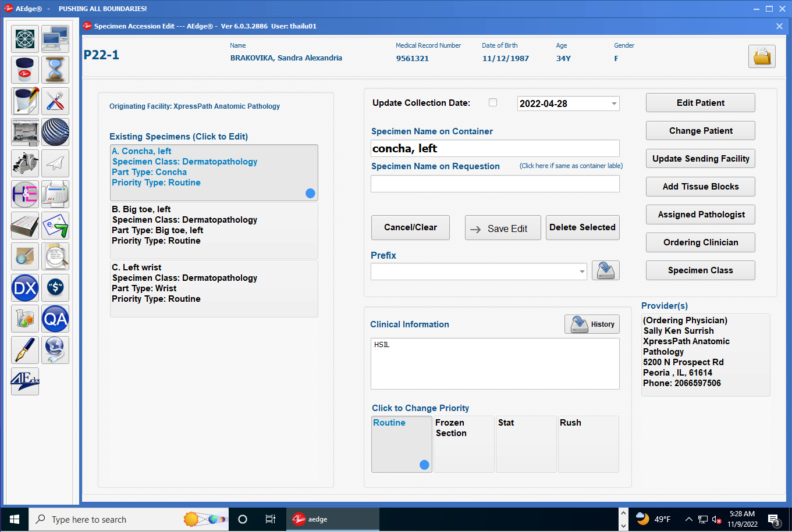The height and width of the screenshot is (532, 792).
Task: Click the paper airplane icon
Action: [x=55, y=163]
